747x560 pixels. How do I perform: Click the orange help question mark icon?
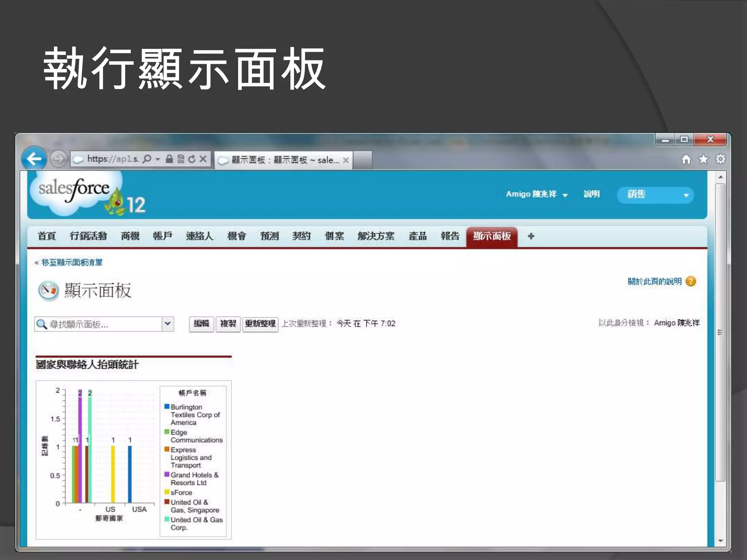pyautogui.click(x=691, y=281)
